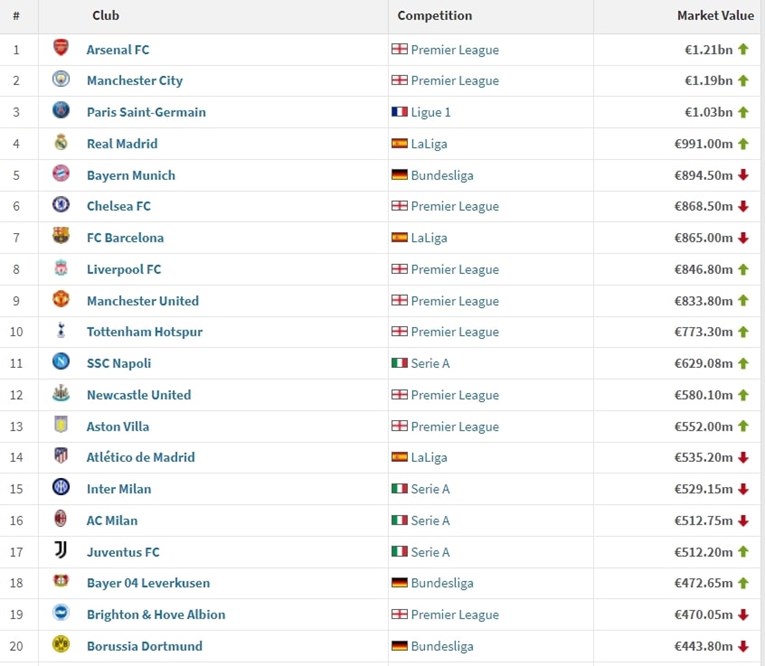
Task: Open the Liverpool FC club link
Action: [x=124, y=269]
